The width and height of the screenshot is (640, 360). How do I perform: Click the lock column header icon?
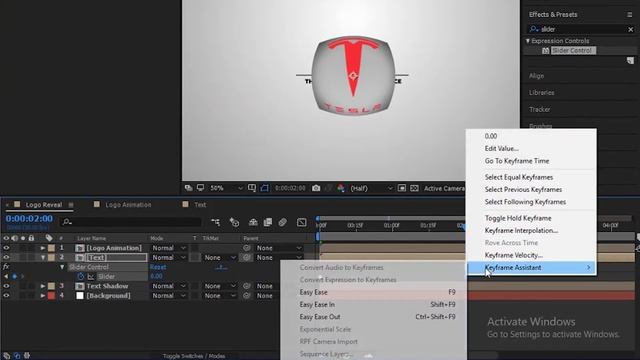tap(31, 238)
